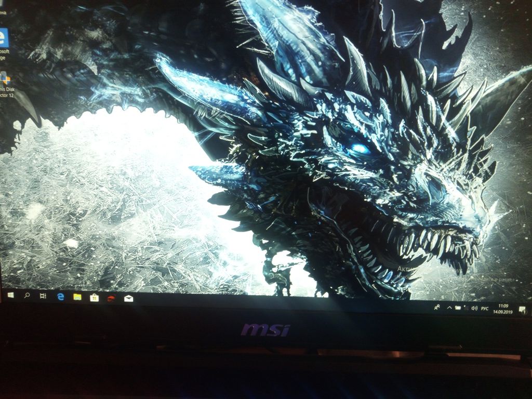The width and height of the screenshot is (532, 399).
Task: Show hidden system tray icons
Action: 449,308
